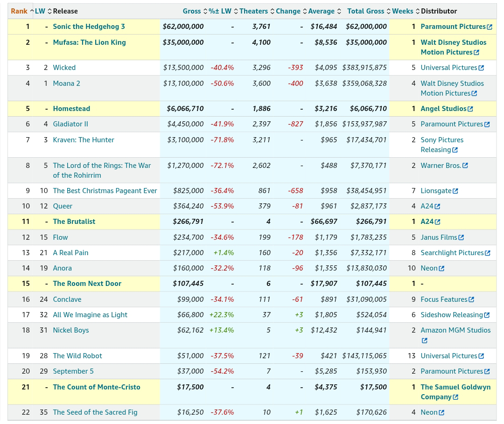The height and width of the screenshot is (424, 504).
Task: Open external link icon next to Samuel Goldwyn Company
Action: point(455,397)
